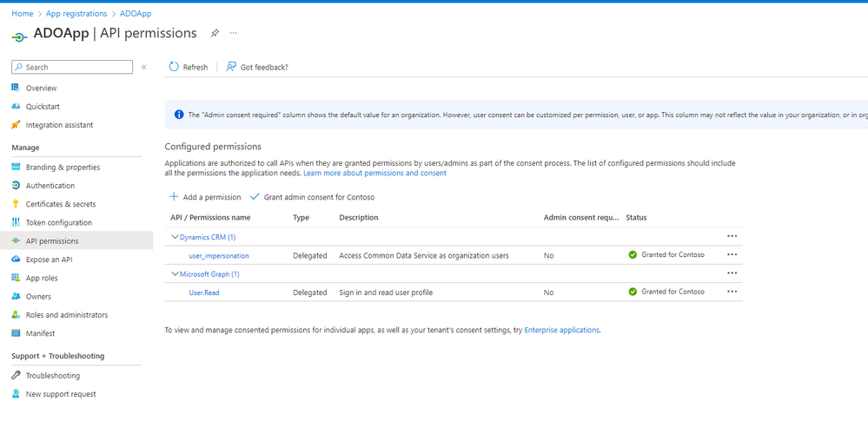Collapse the sidebar with the double chevron
The width and height of the screenshot is (868, 421).
144,67
